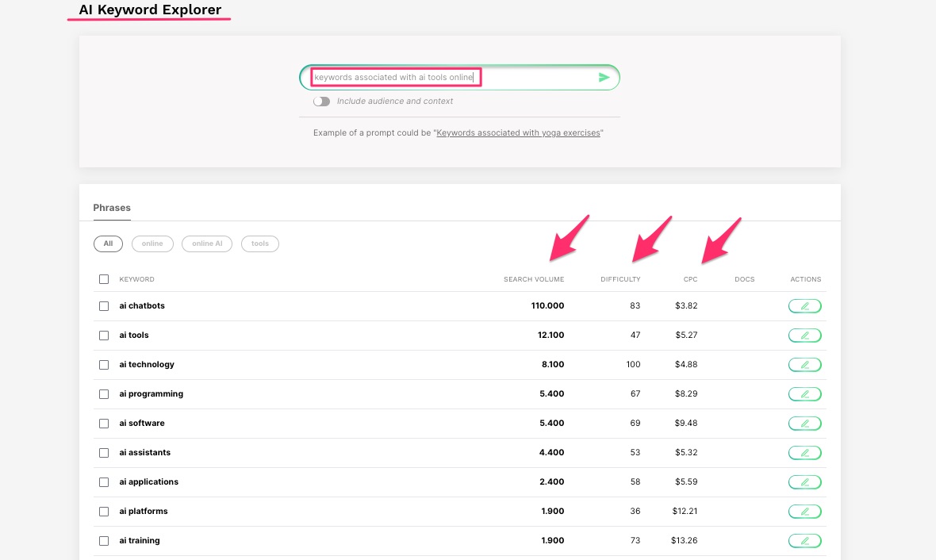Enable the "Include audience and context" toggle

pos(321,102)
